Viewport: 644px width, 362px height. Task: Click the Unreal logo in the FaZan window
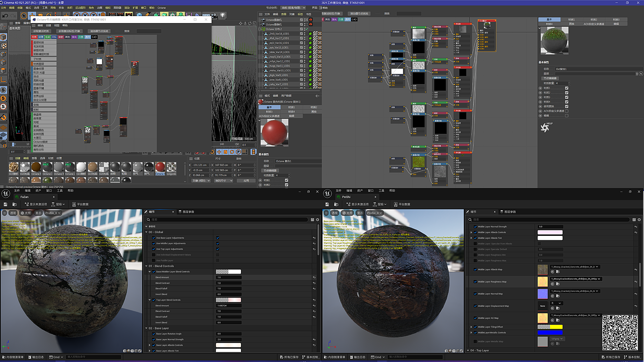tap(6, 194)
